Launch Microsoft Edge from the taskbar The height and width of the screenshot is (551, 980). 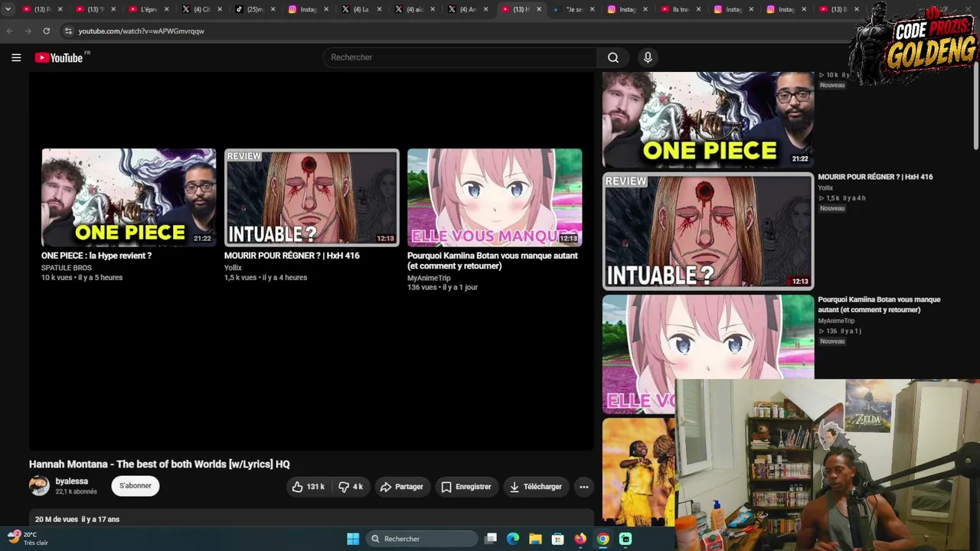513,539
